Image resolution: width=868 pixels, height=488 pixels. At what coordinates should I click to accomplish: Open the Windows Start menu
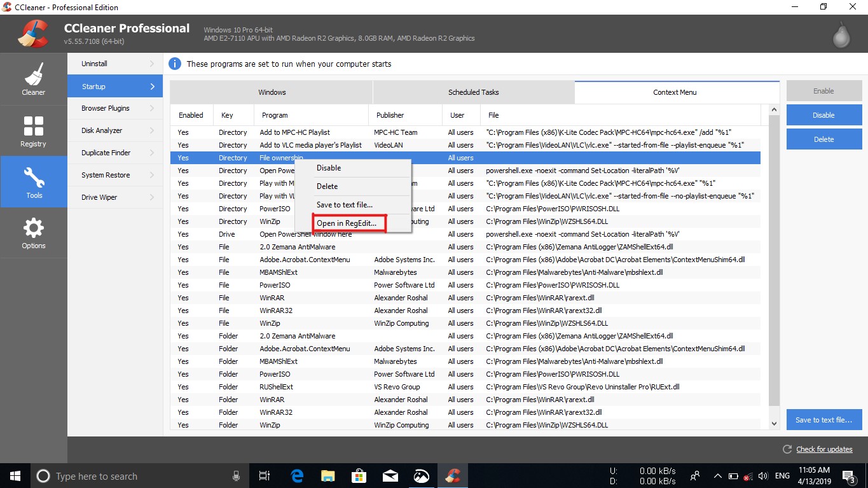[x=15, y=476]
